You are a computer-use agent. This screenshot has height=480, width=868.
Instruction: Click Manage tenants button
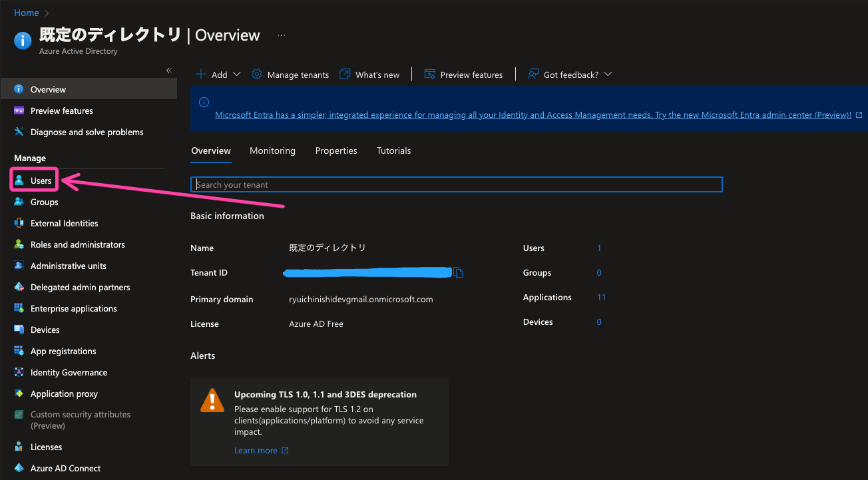pyautogui.click(x=290, y=75)
